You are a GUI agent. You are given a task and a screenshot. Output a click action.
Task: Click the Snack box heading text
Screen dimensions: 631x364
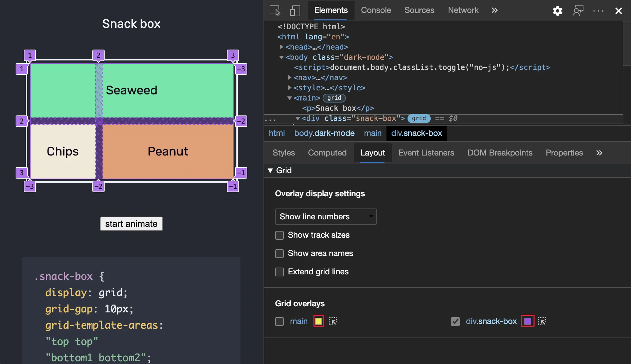[x=131, y=24]
